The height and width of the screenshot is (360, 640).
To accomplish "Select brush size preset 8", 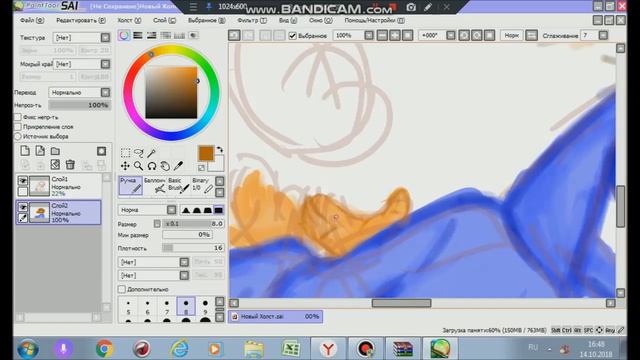I will click(x=186, y=307).
